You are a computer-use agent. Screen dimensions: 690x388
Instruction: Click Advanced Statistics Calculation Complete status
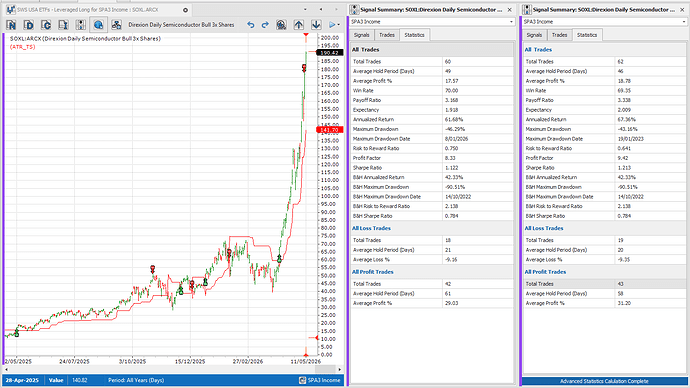tap(604, 381)
